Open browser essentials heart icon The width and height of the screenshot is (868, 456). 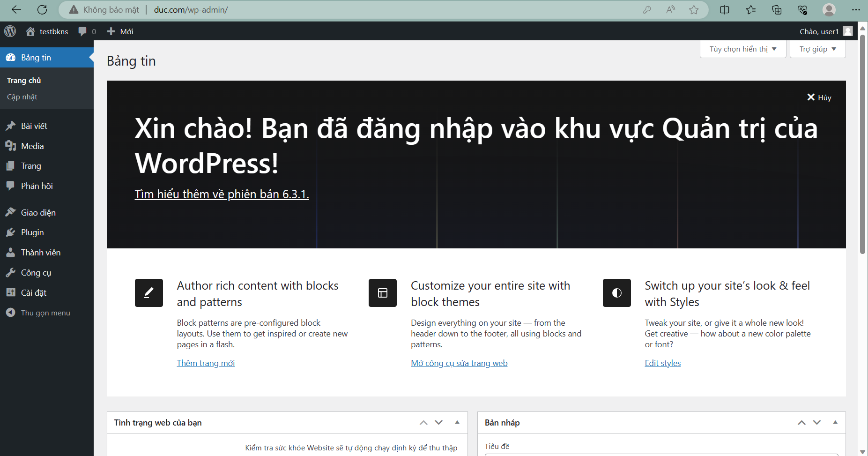pyautogui.click(x=802, y=10)
